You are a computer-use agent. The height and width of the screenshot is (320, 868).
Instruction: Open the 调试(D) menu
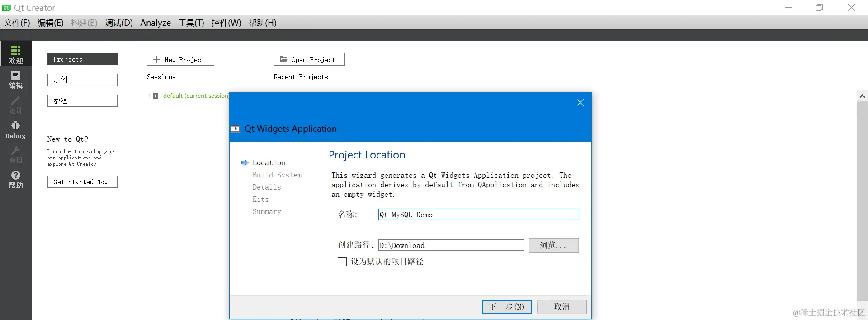pos(119,23)
